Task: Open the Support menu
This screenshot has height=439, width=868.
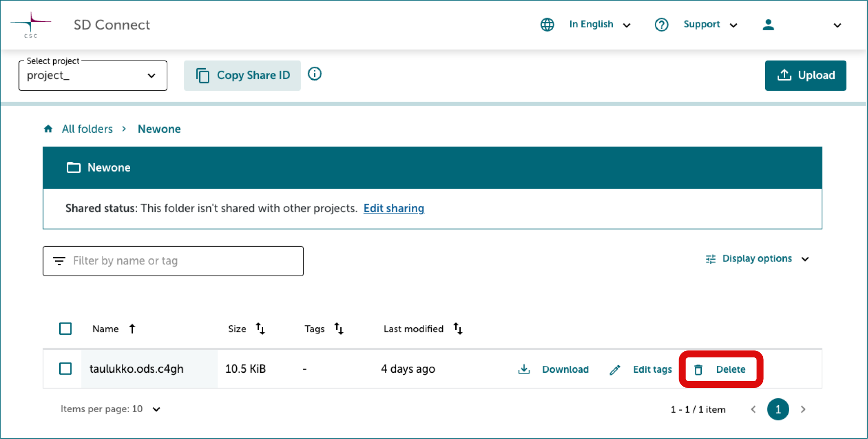Action: pos(702,24)
